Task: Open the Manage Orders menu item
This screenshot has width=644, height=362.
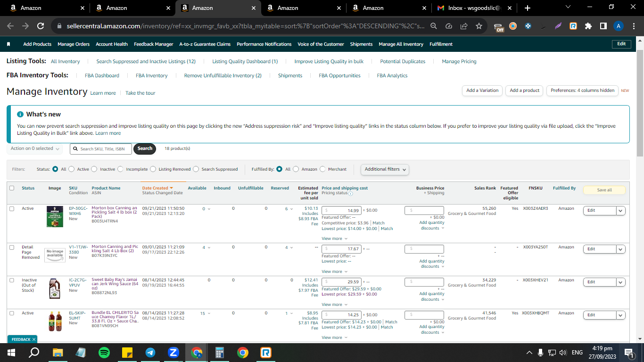Action: (74, 44)
